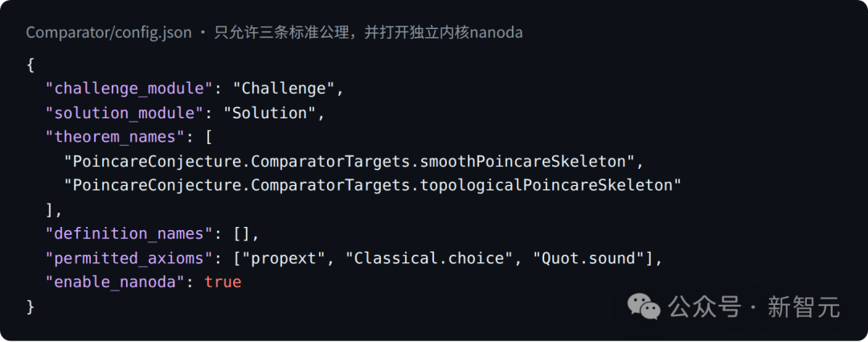The width and height of the screenshot is (868, 342).
Task: Select the "propext" axiom string
Action: 284,258
